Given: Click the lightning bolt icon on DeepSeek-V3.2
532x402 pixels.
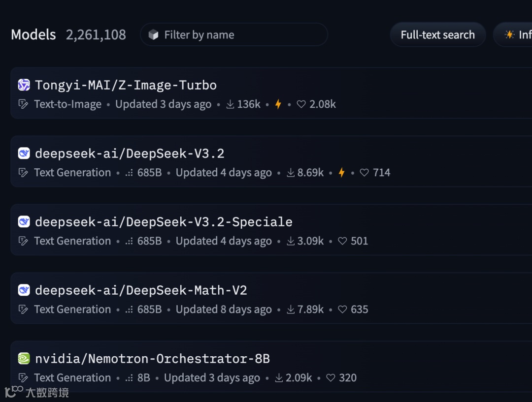Looking at the screenshot, I should click(x=342, y=173).
